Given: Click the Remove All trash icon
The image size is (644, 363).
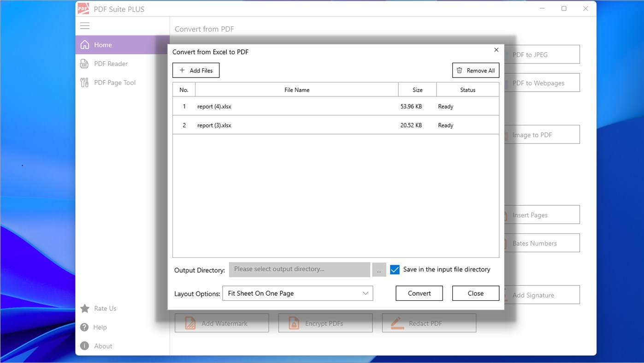Looking at the screenshot, I should [459, 70].
